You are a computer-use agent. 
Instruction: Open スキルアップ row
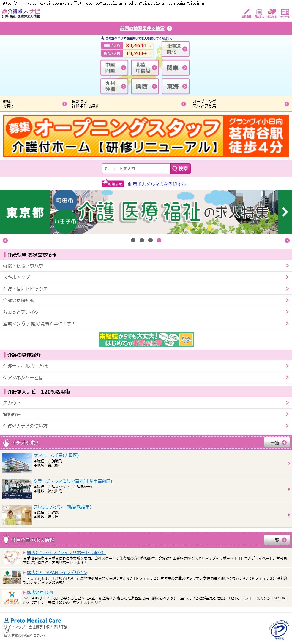[x=146, y=277]
